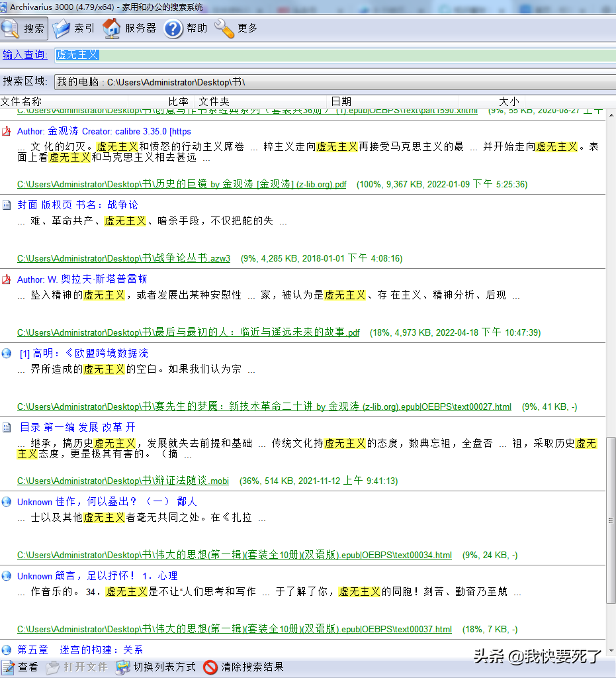Click the query field containing 虚无主义
This screenshot has height=678, width=616.
[335, 54]
